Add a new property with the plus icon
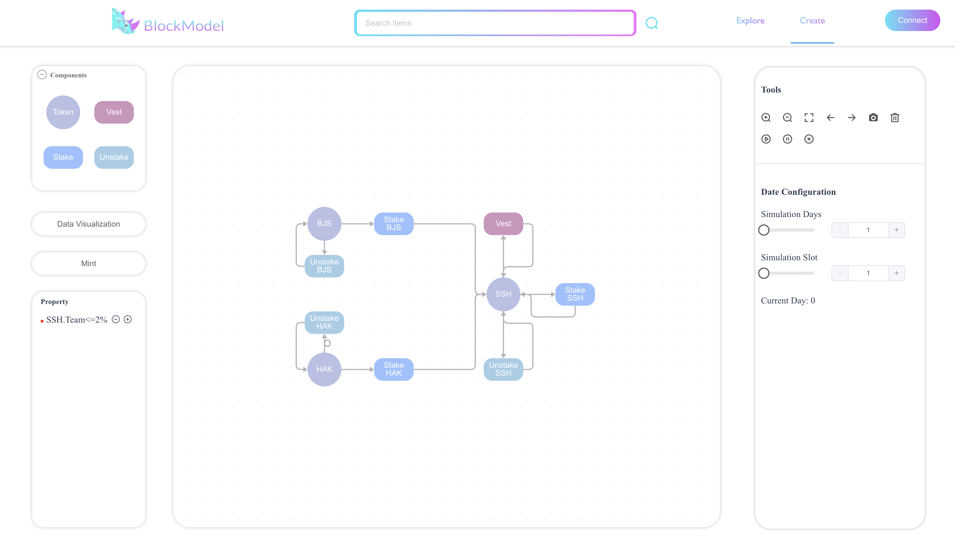 point(128,320)
